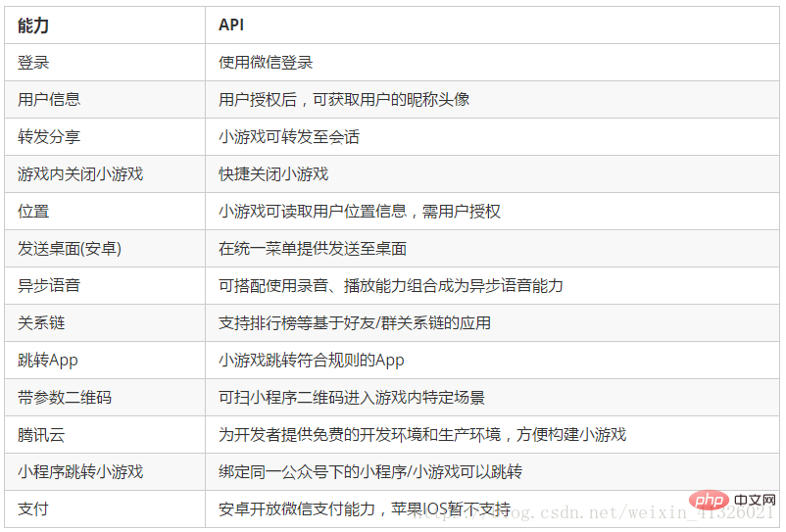This screenshot has width=786, height=532.
Task: Click '为开发者提供免费的开发环境和生产环境，方便构建小游戏' text
Action: [x=422, y=435]
